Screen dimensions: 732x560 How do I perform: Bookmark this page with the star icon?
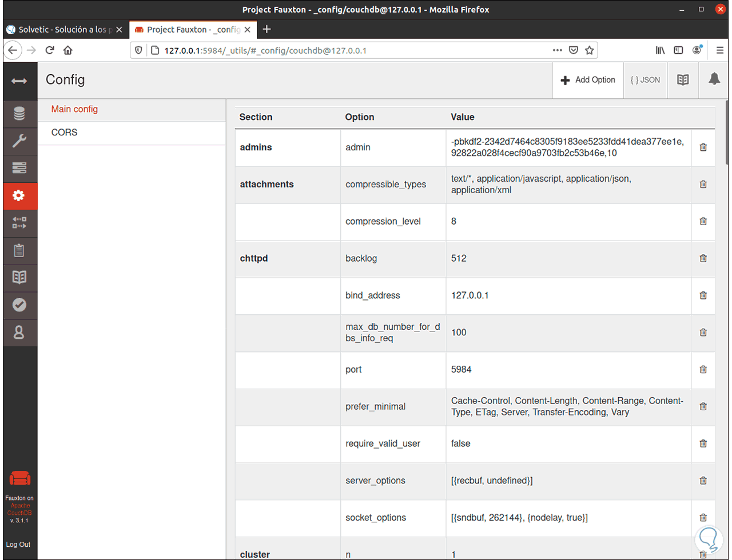coord(590,50)
